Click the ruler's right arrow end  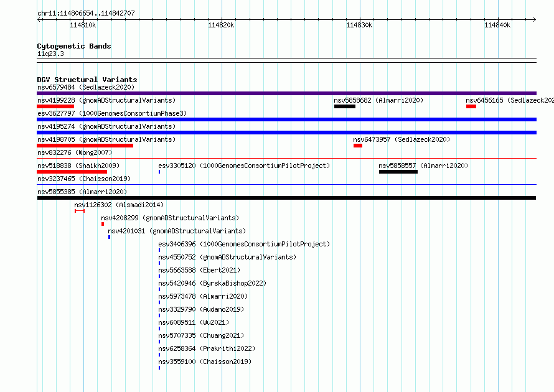[x=534, y=19]
